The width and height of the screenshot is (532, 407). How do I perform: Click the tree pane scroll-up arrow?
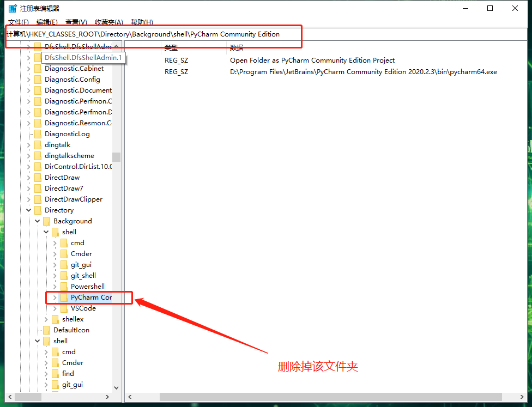click(117, 46)
